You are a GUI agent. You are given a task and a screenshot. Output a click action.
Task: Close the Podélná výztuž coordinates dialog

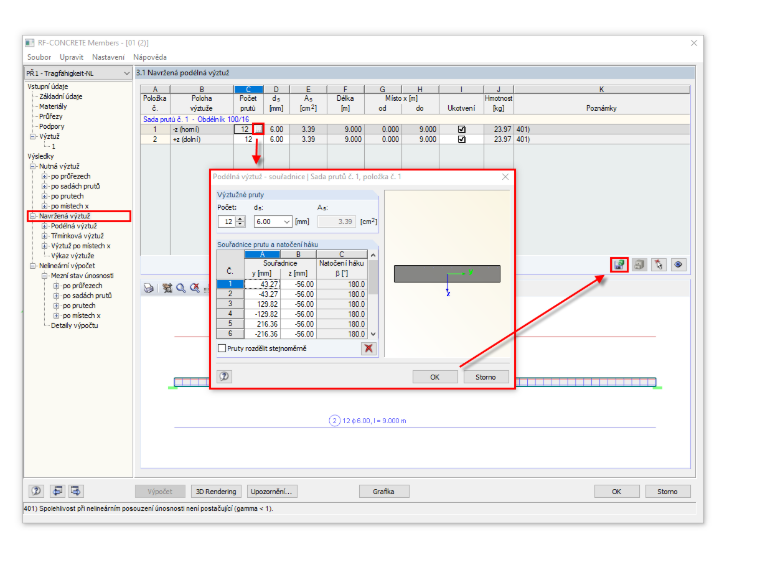pos(505,176)
